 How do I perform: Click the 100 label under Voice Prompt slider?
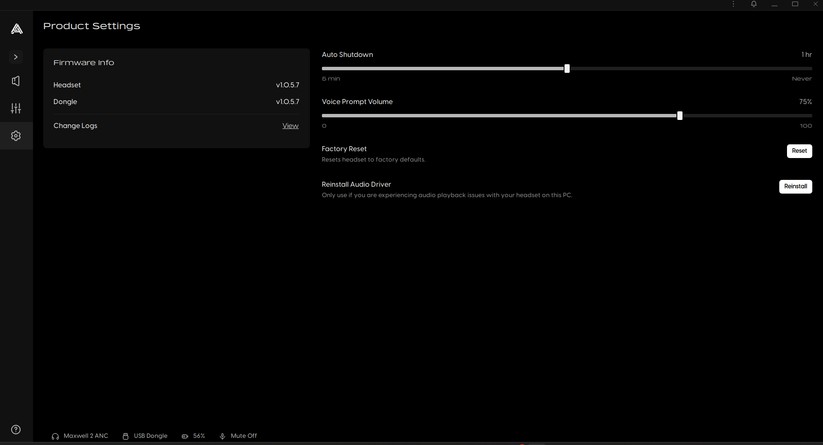806,126
